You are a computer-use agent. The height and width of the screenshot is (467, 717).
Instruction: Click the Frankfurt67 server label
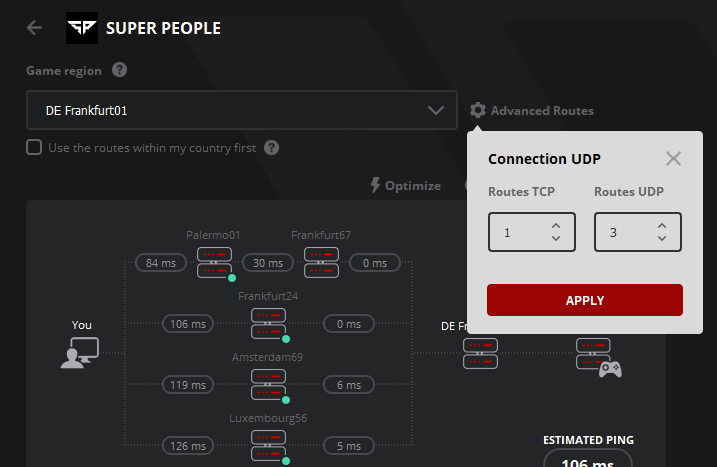(321, 235)
